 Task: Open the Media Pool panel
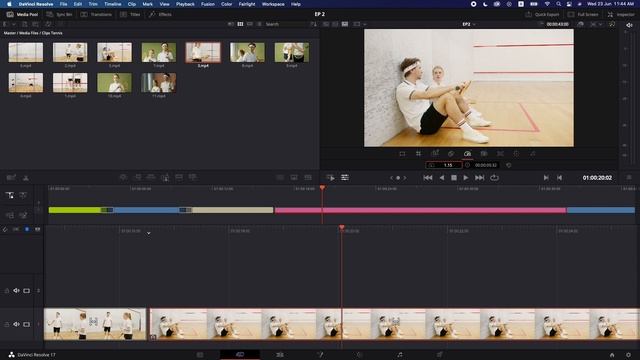point(22,14)
